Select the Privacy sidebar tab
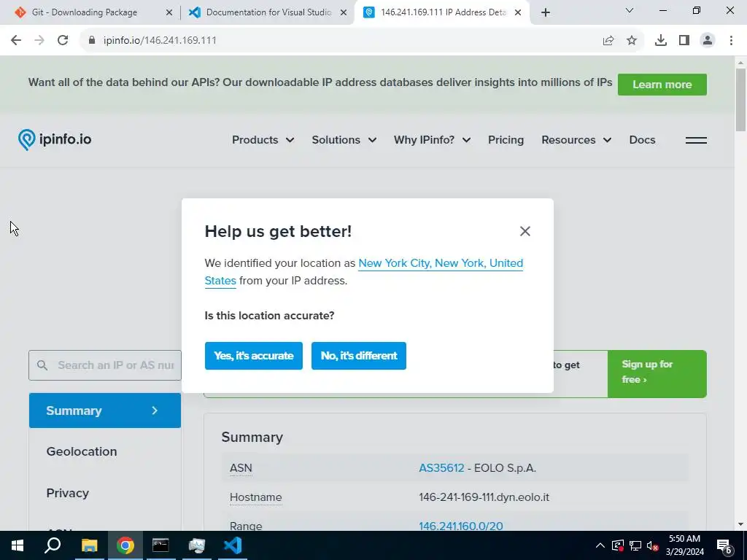The width and height of the screenshot is (747, 560). [x=68, y=493]
